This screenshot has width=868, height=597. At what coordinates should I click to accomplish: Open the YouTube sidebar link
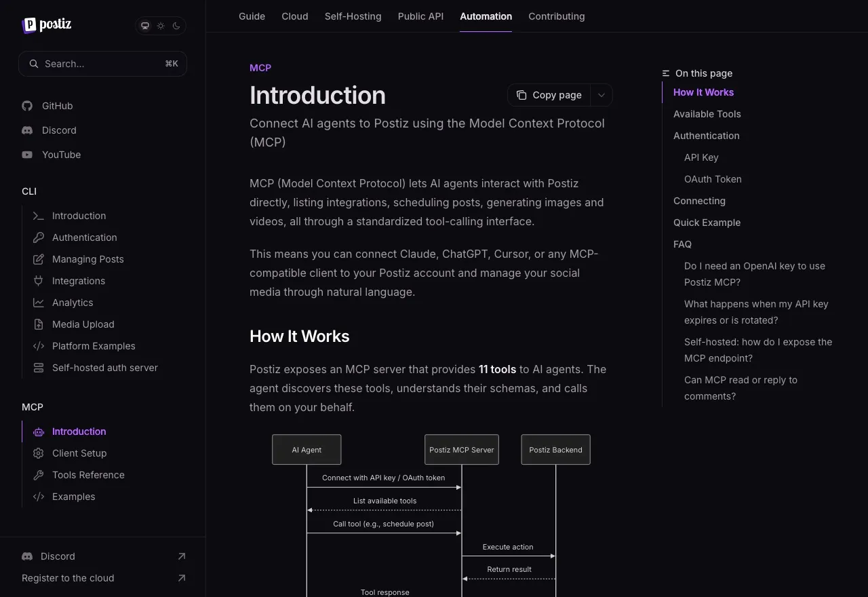click(x=61, y=155)
